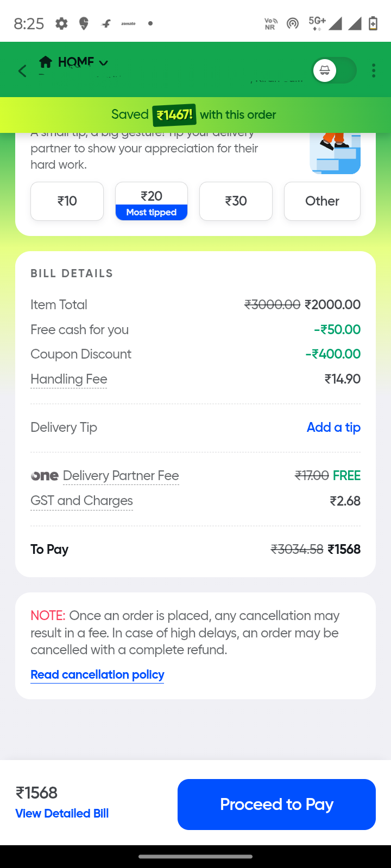Open the three-dot overflow menu
Viewport: 391px width, 868px height.
pos(374,71)
